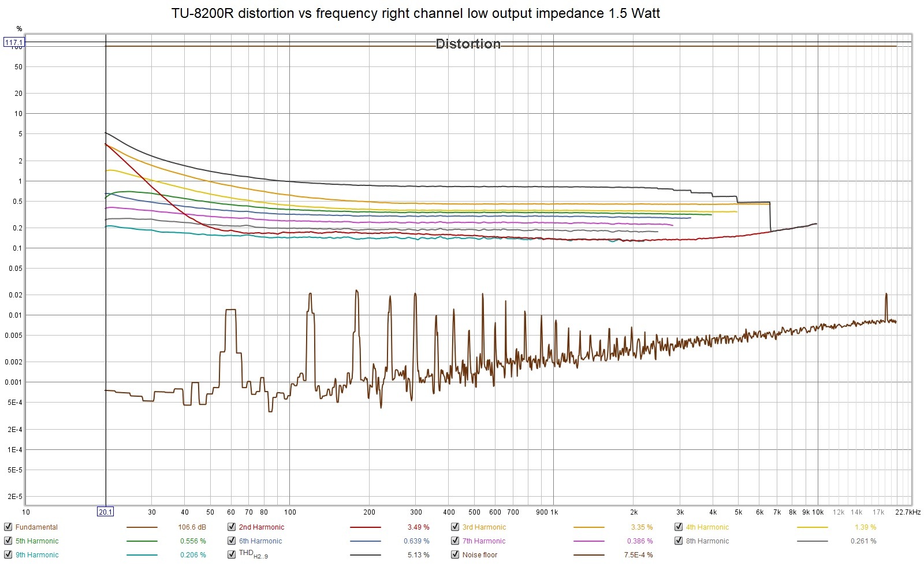The width and height of the screenshot is (924, 566).
Task: Click the 0.386 % 7th harmonic value
Action: 640,541
